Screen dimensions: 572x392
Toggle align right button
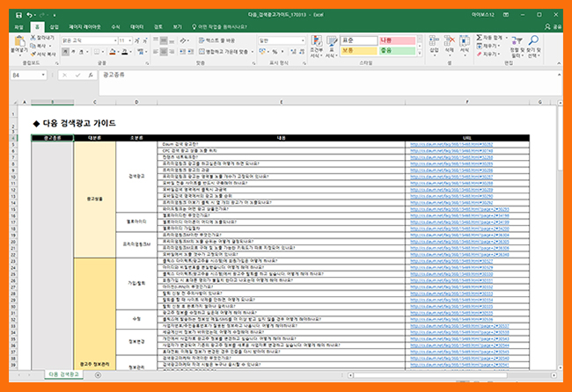(x=172, y=52)
